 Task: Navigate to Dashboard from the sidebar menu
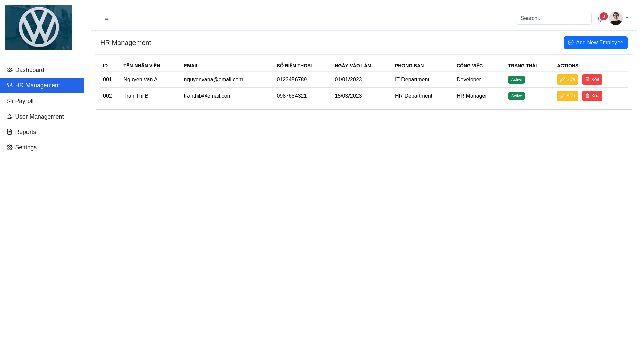[30, 70]
